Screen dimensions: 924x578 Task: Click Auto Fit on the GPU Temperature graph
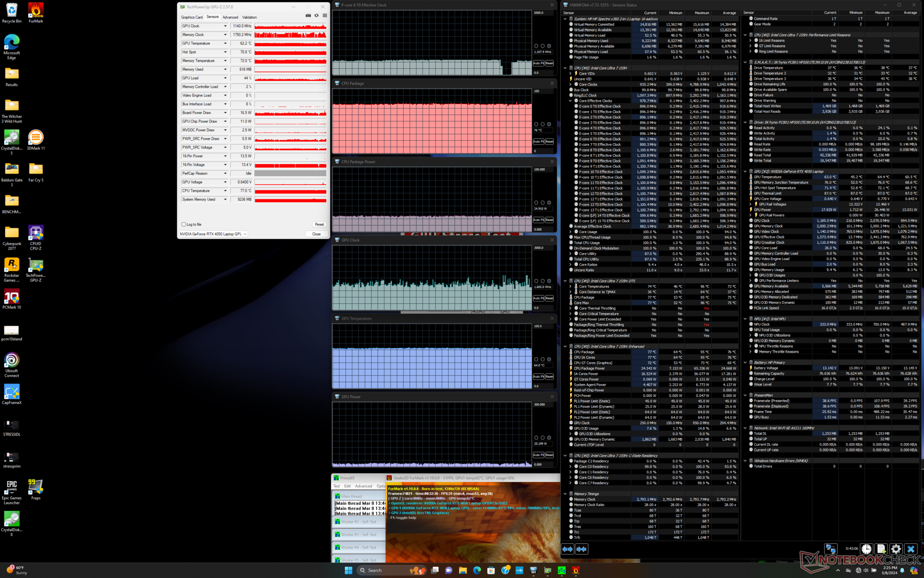pos(539,377)
